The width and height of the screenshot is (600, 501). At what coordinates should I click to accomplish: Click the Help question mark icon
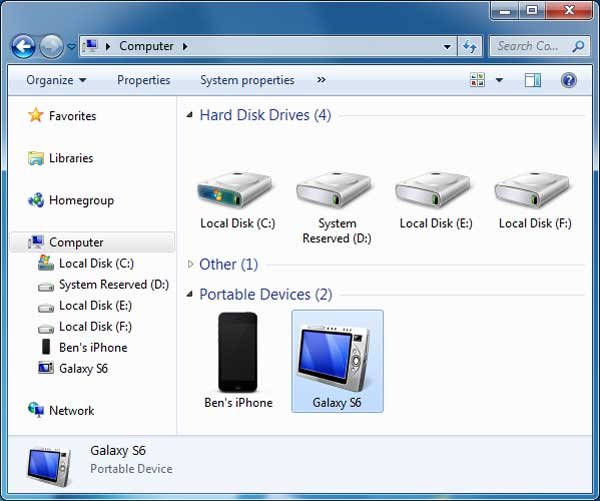(x=568, y=80)
